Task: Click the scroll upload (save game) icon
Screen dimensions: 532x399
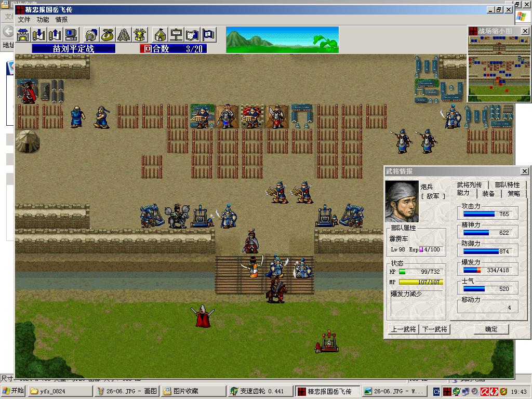Action: point(55,35)
